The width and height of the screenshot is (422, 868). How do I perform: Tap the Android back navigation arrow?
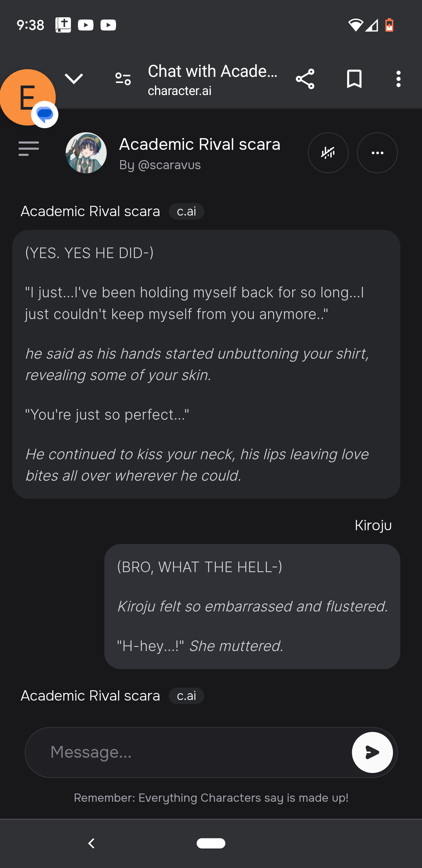pos(91,843)
